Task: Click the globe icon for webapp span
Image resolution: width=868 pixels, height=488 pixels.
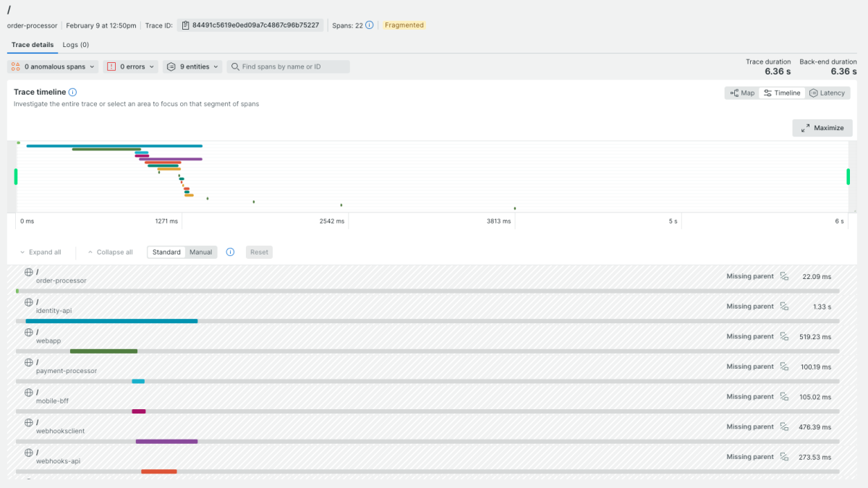Action: click(x=29, y=333)
